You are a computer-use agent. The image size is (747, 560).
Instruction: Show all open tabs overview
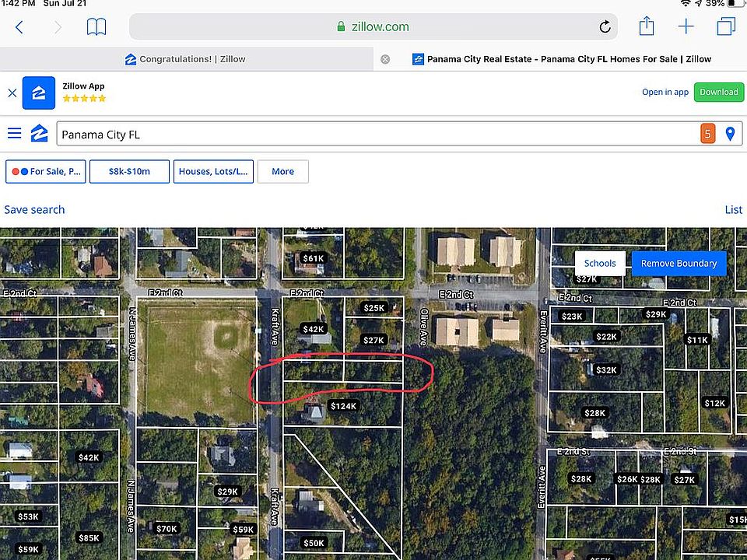tap(726, 26)
